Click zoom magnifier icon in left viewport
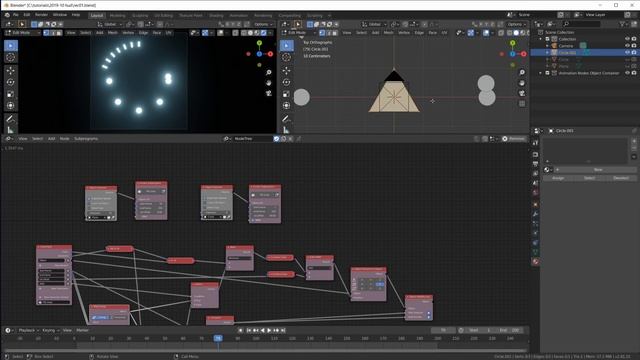 [x=269, y=72]
